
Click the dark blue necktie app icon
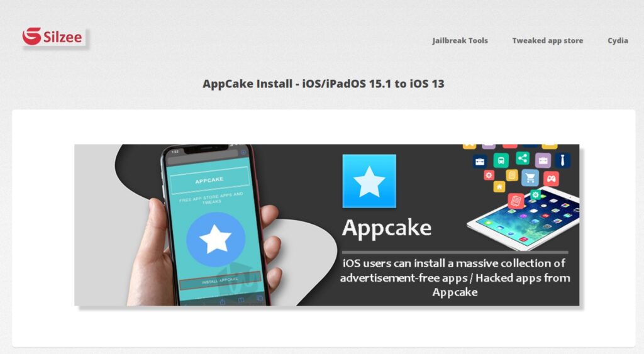click(x=563, y=160)
